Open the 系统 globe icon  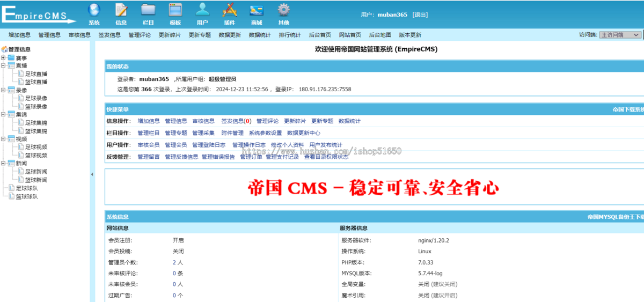[94, 9]
